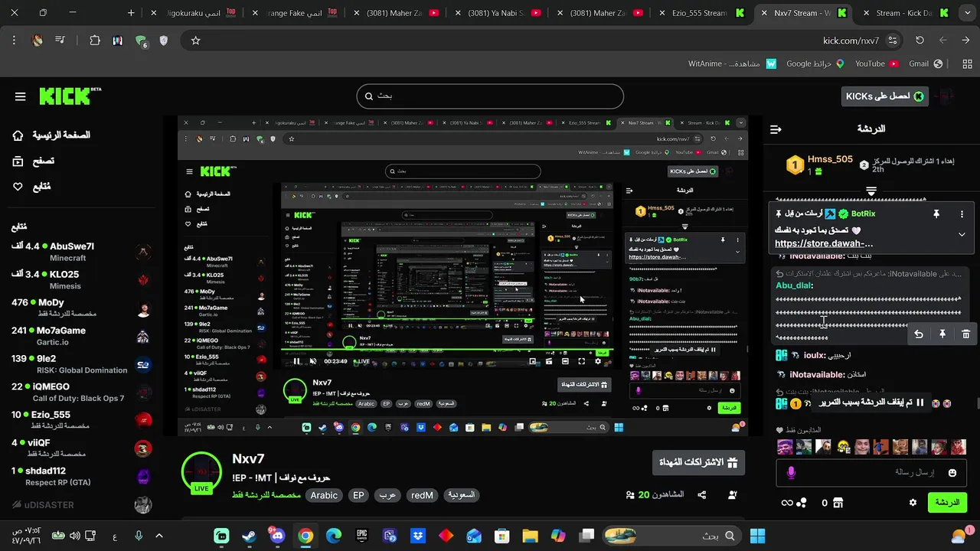This screenshot has width=980, height=551.
Task: Collapse the chat panel arrow icon
Action: [776, 129]
